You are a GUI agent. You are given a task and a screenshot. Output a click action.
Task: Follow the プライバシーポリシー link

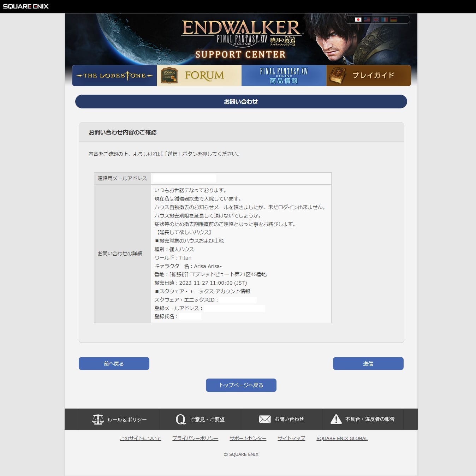coord(195,438)
